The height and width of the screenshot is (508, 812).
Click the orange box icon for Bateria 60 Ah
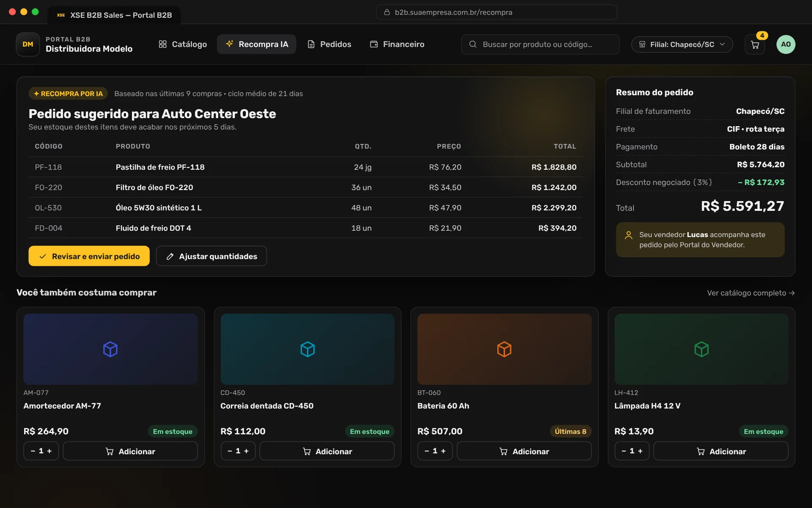504,349
